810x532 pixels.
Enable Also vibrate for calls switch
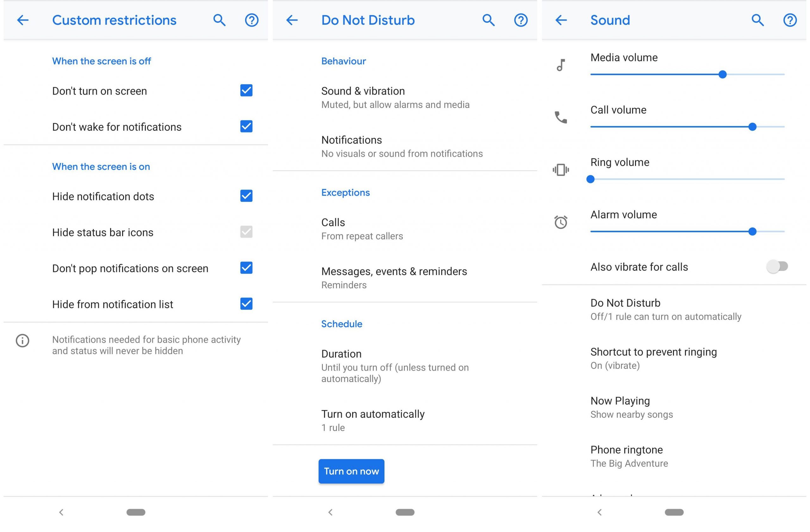[777, 266]
